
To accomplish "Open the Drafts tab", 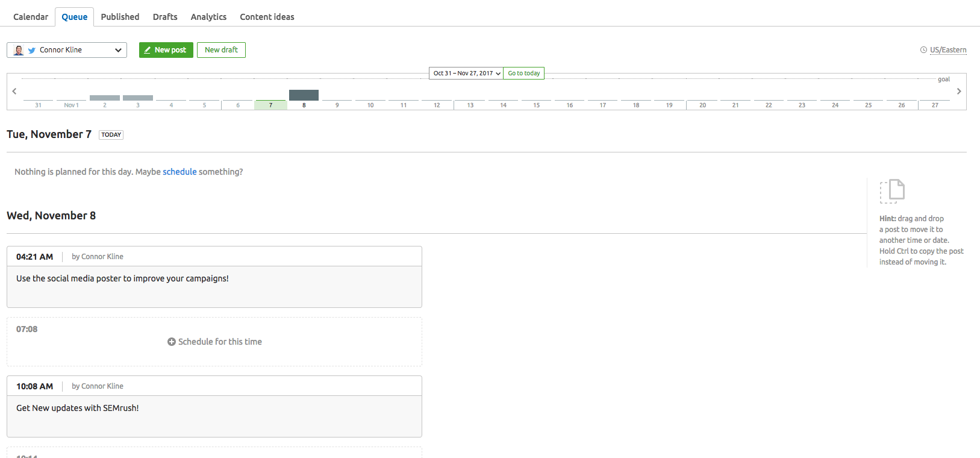I will pos(165,17).
